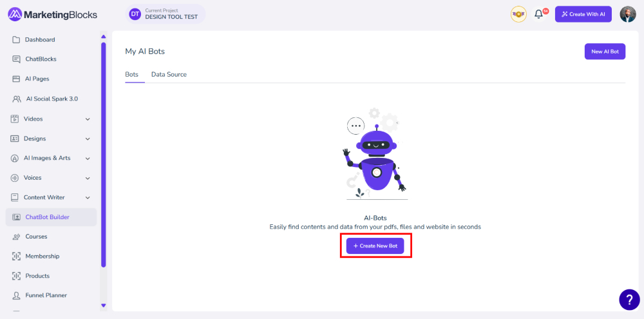Click the ChatBot Builder icon
Viewport: 644px width, 319px height.
17,217
